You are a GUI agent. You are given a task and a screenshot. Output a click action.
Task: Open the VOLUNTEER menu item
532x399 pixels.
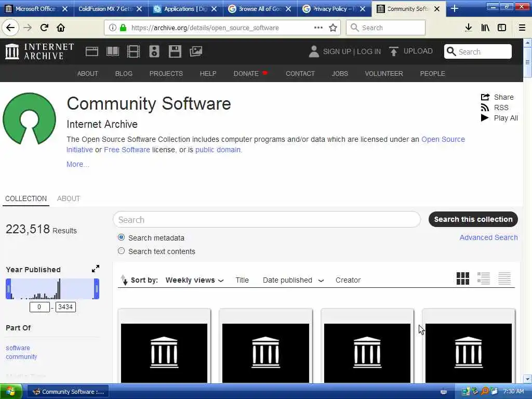384,74
